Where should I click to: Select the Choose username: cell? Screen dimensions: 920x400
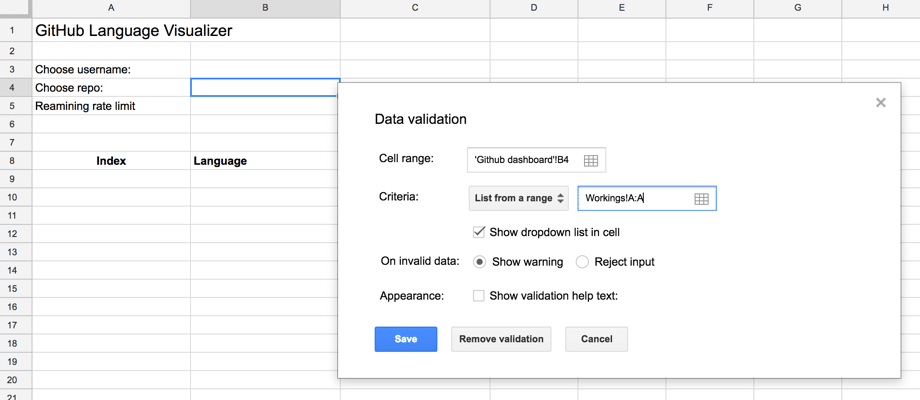click(x=111, y=69)
